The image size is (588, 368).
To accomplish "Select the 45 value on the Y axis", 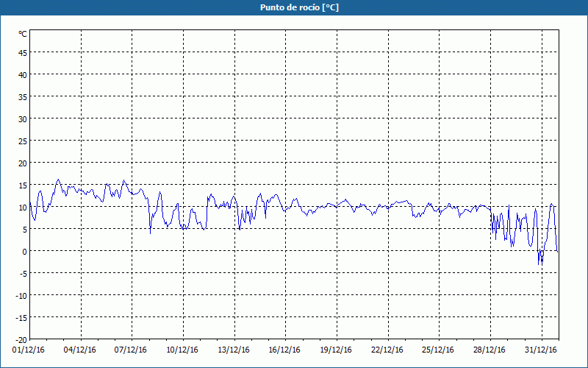I will coord(23,53).
